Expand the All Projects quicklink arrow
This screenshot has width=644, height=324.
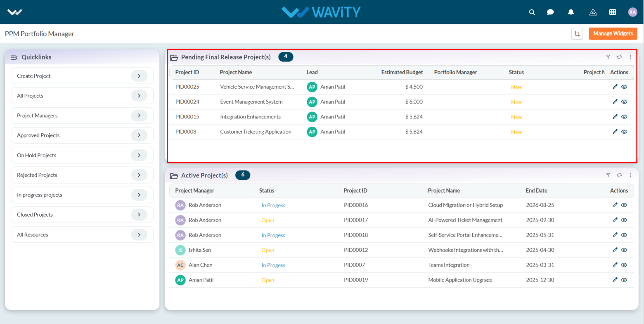(139, 96)
